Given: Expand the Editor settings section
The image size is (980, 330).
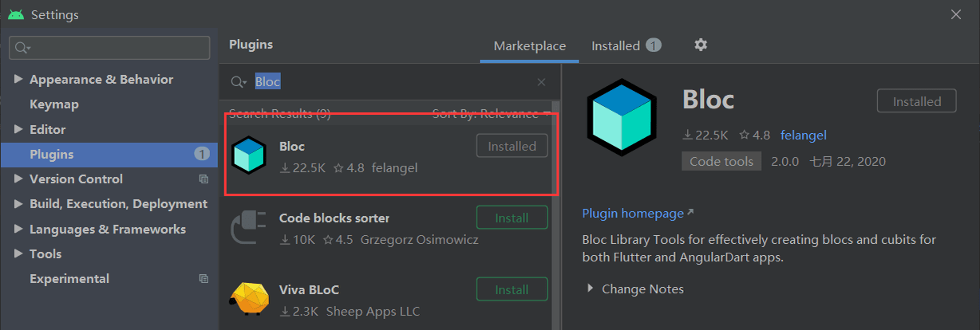Looking at the screenshot, I should pyautogui.click(x=18, y=129).
